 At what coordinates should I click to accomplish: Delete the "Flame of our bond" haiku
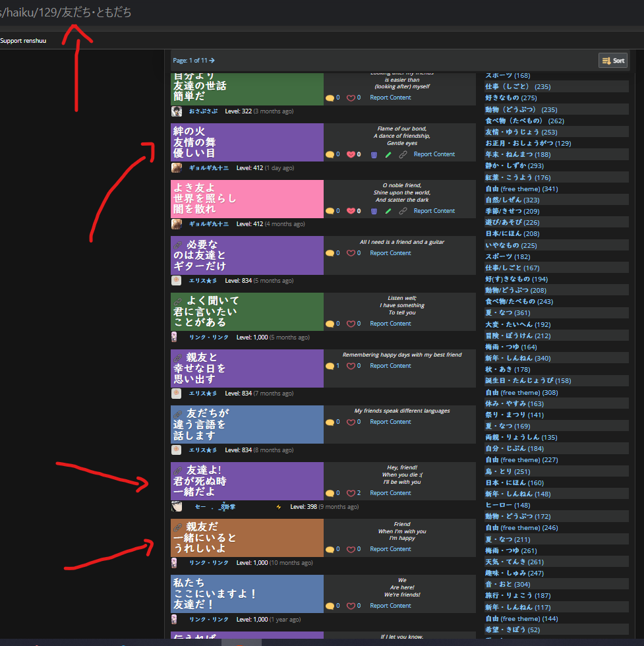(374, 154)
